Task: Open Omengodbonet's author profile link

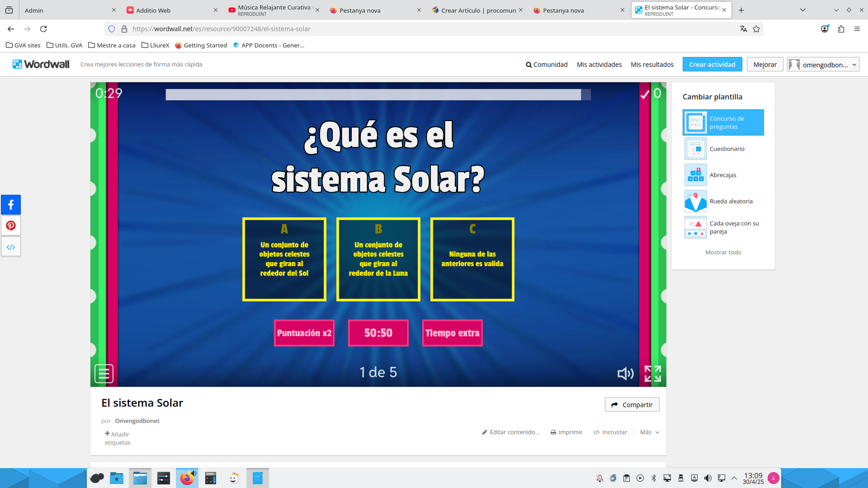Action: (x=137, y=421)
